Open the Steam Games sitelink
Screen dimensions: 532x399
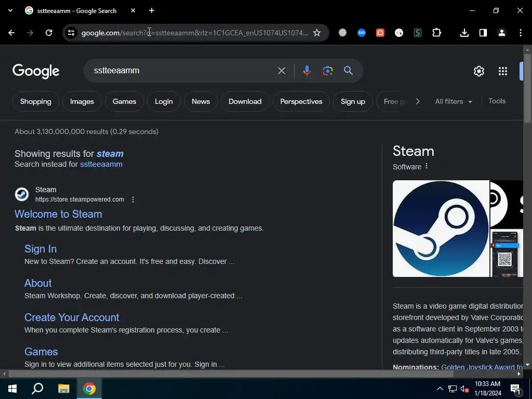pos(41,352)
